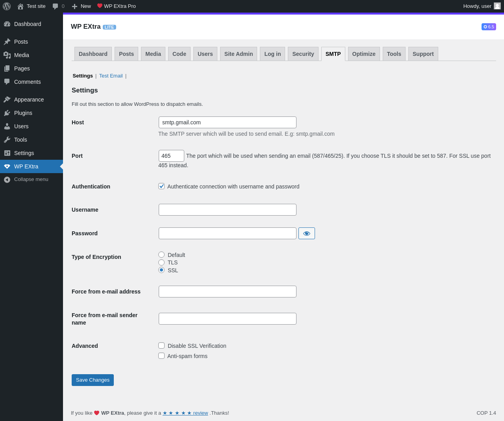The image size is (504, 421).
Task: Enable Anti-spam forms checkbox
Action: 161,356
